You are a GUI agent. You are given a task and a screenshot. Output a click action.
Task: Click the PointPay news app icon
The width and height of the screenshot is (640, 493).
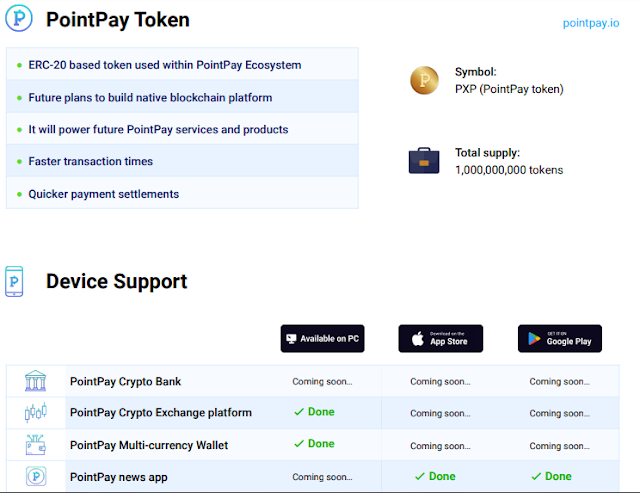point(35,477)
